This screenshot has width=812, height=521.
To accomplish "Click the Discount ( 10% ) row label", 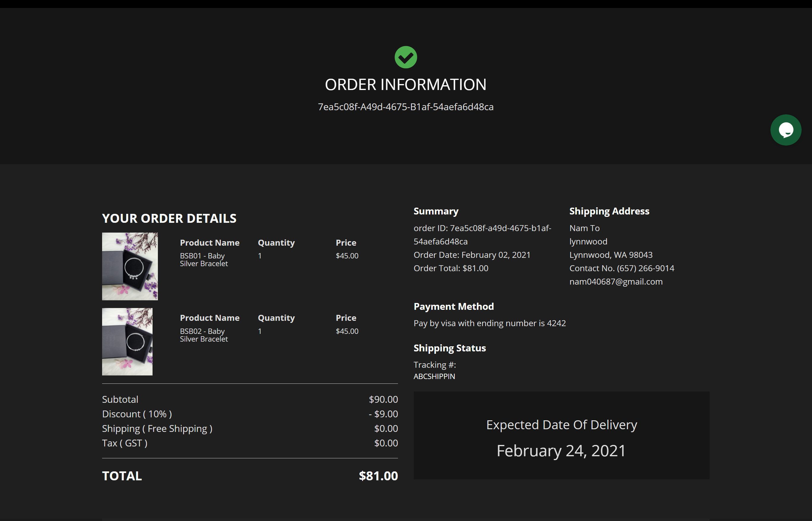I will pos(137,414).
